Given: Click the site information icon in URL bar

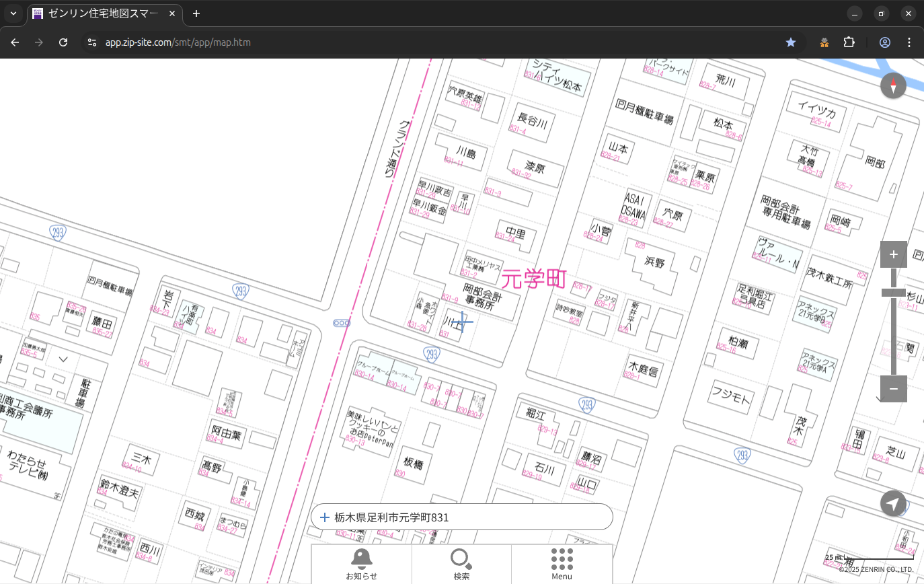Looking at the screenshot, I should point(92,42).
